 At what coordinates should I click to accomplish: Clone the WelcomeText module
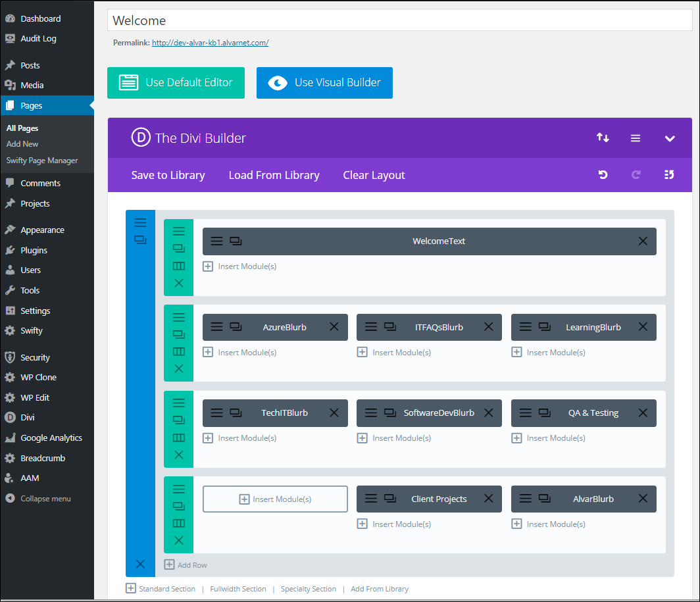pos(236,241)
